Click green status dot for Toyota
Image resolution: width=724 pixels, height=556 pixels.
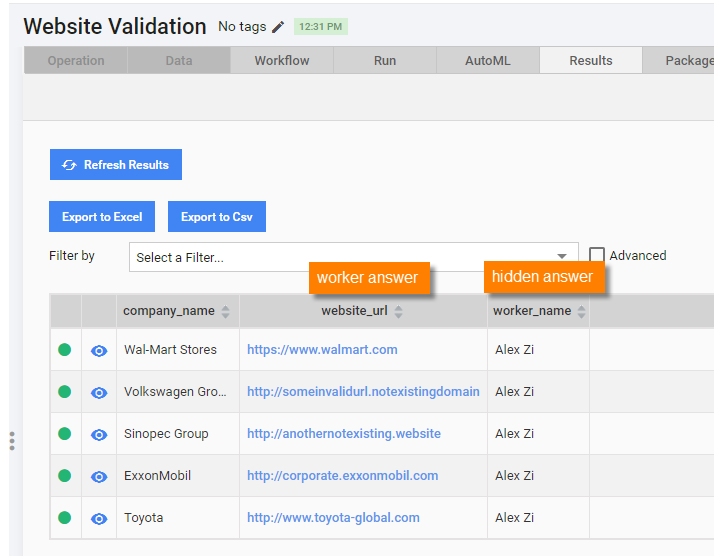[65, 518]
